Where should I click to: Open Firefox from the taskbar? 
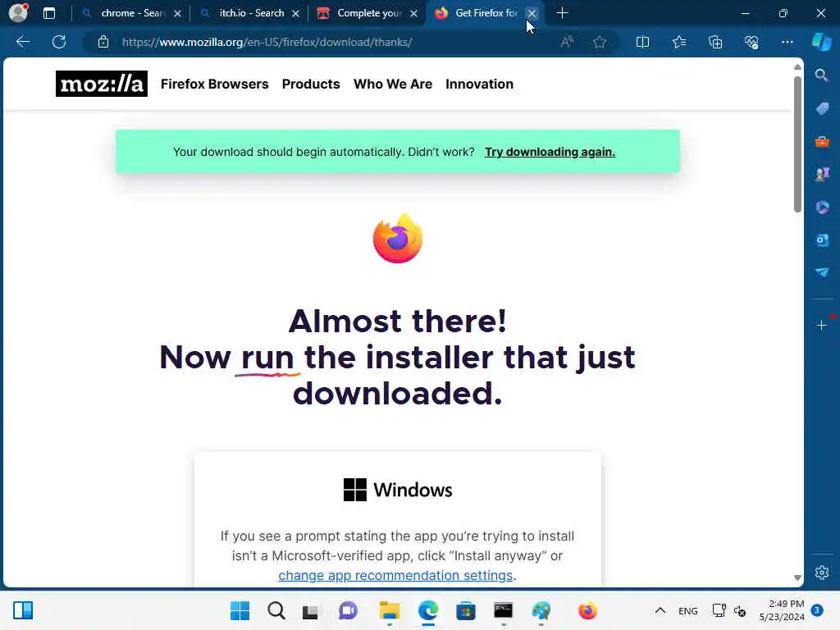tap(587, 610)
